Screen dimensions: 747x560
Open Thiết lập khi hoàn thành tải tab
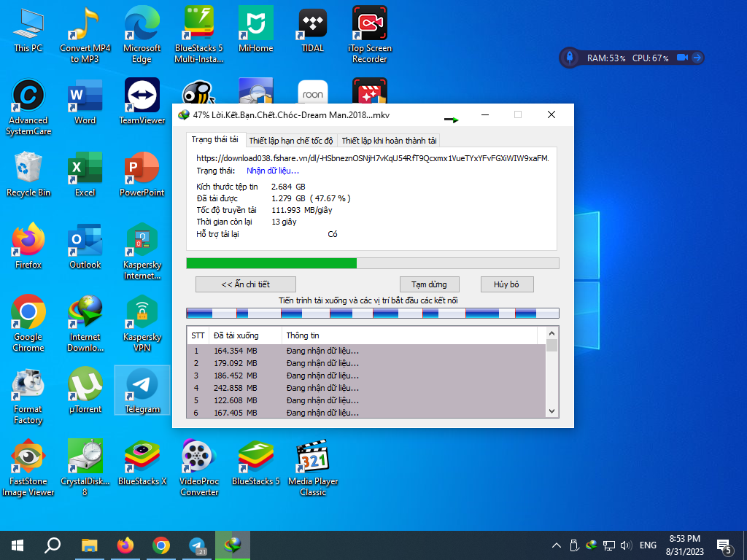pyautogui.click(x=389, y=141)
